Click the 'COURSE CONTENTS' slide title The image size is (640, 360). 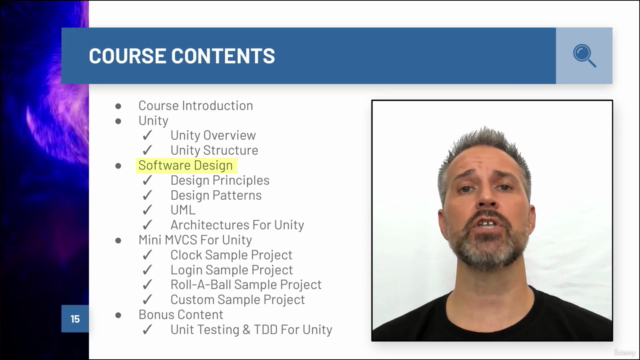[182, 56]
